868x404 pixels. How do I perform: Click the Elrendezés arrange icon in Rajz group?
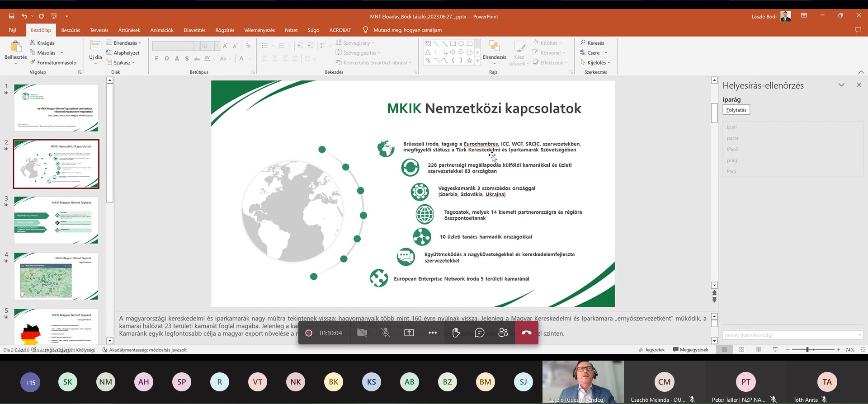[x=494, y=47]
